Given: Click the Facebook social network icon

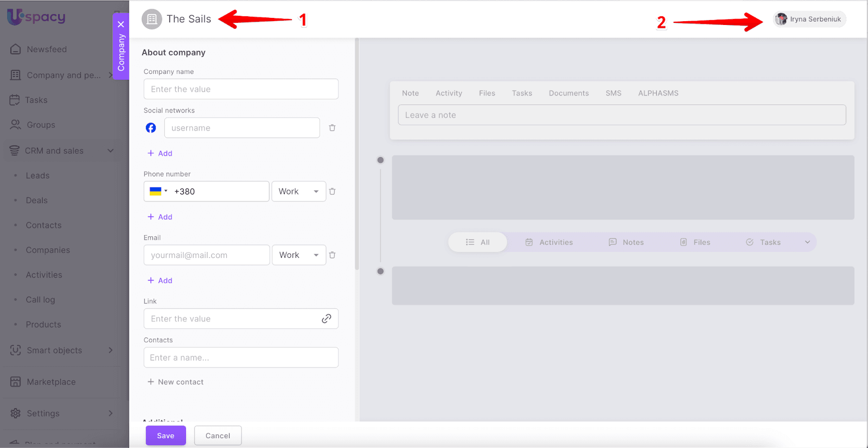Looking at the screenshot, I should 151,128.
